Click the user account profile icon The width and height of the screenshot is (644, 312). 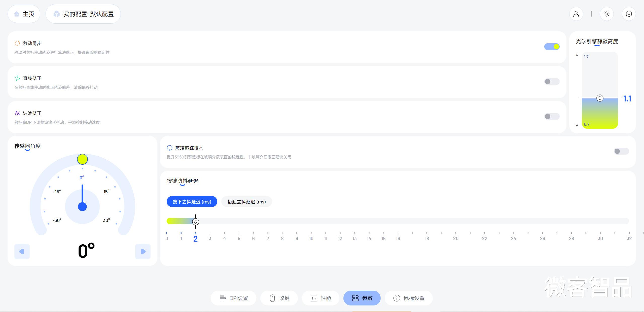(x=576, y=14)
